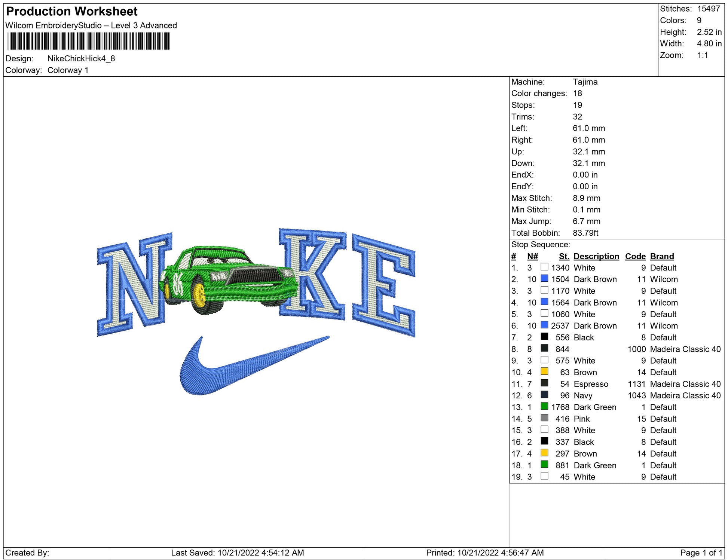Click the Espresso swatch in stop 11
Image resolution: width=728 pixels, height=560 pixels.
(x=544, y=383)
